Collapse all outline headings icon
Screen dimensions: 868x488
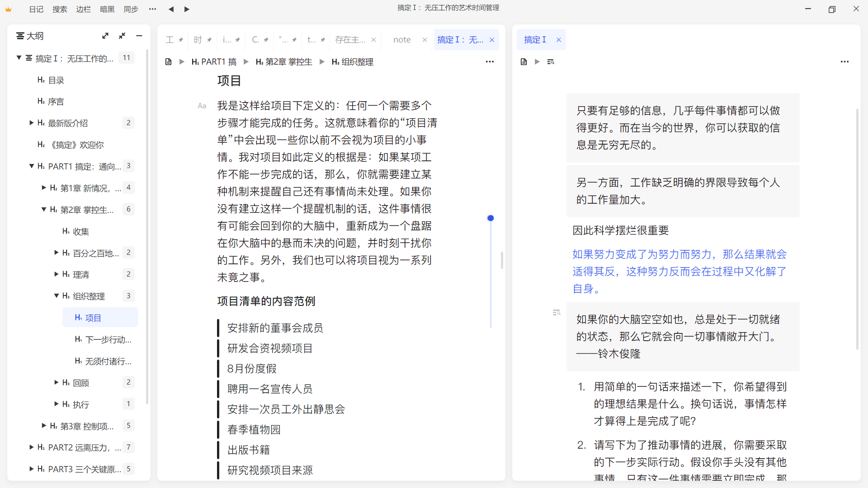(x=122, y=36)
